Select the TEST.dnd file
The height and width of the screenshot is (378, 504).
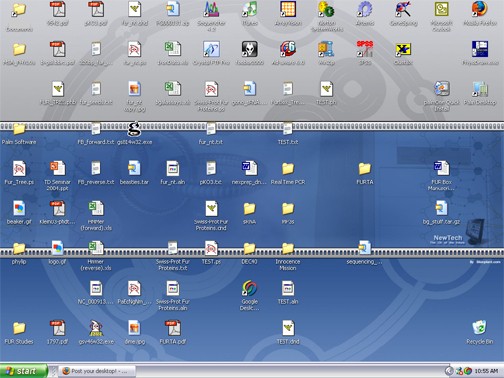[288, 328]
